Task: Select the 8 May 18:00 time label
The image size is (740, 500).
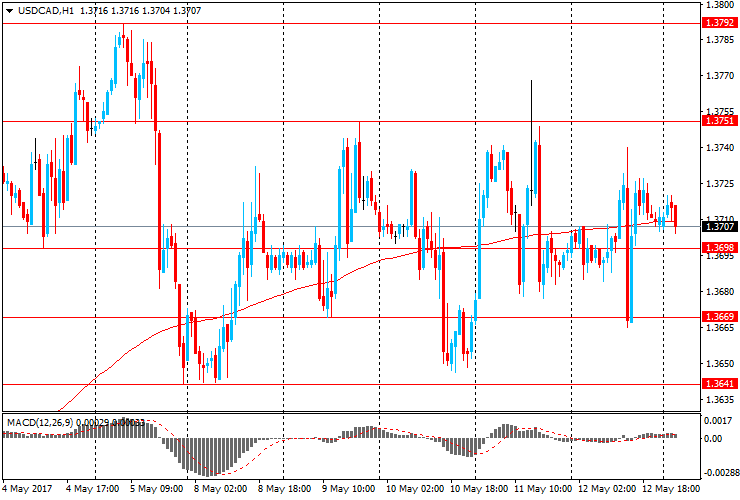Action: (285, 488)
